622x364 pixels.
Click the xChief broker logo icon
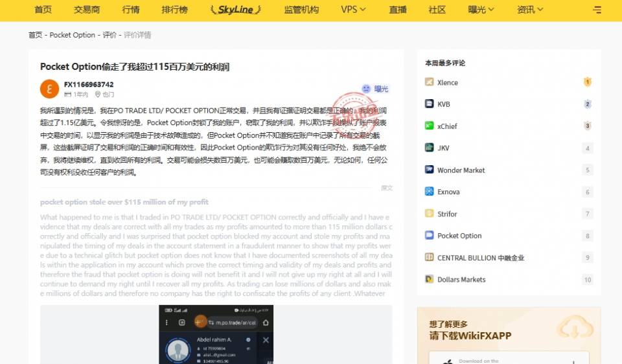429,126
